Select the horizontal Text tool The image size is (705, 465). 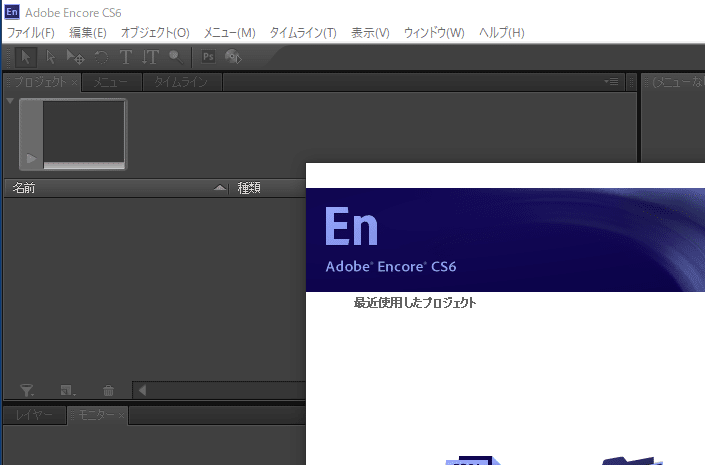(x=125, y=57)
